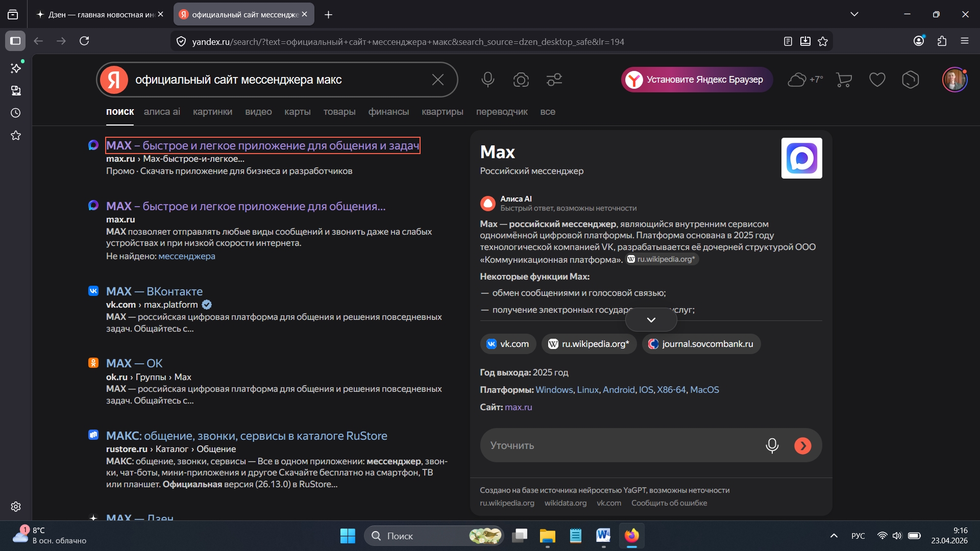Open image search camera icon
The height and width of the screenshot is (551, 980).
pos(521,80)
